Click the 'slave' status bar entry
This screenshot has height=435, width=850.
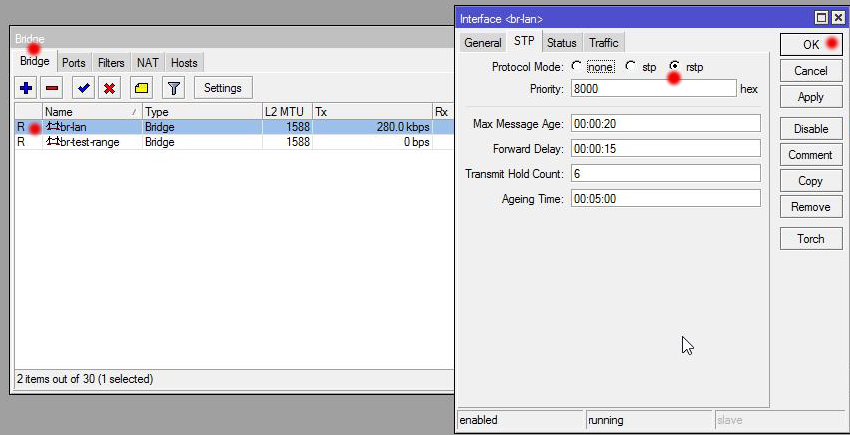click(781, 420)
